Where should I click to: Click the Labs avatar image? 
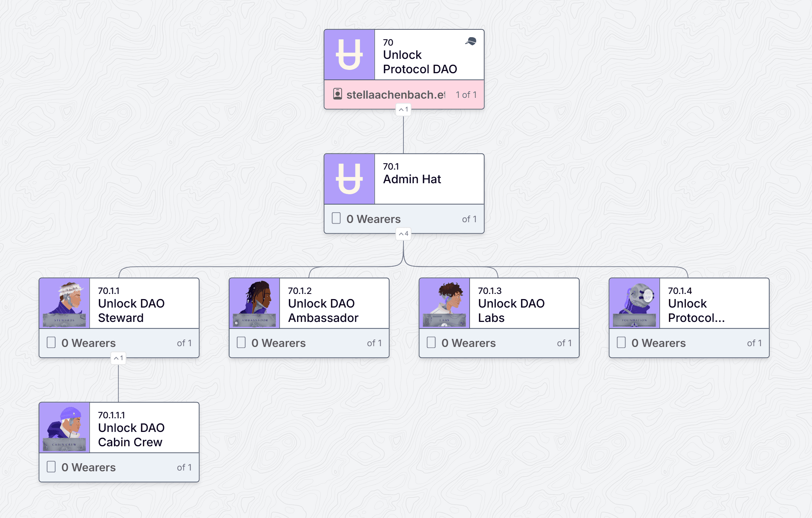point(445,303)
